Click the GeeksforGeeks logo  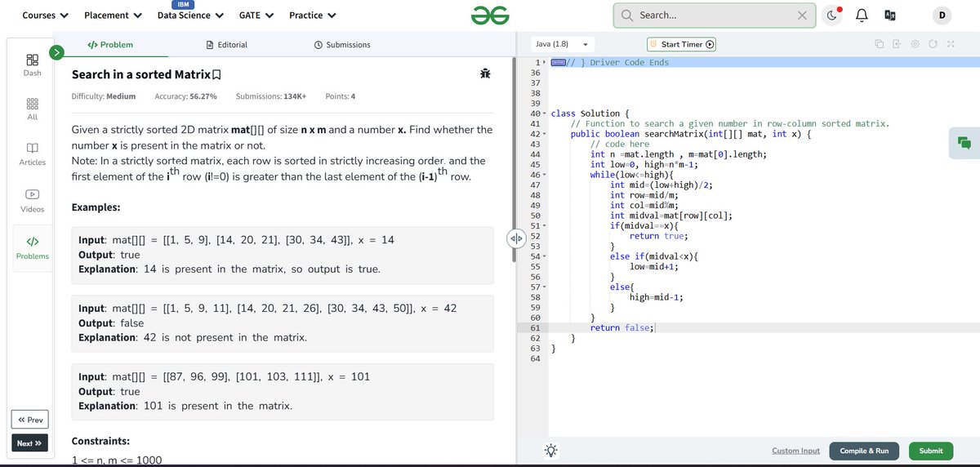pos(490,15)
